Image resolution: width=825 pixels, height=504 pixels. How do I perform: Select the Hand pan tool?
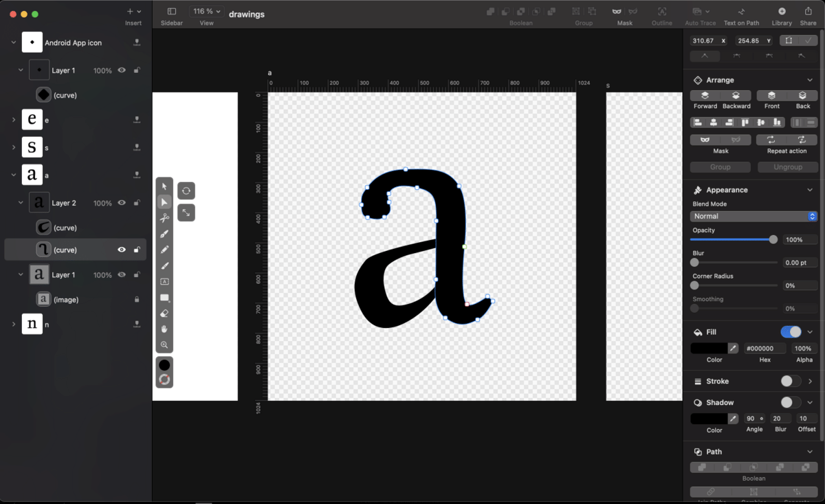click(x=164, y=329)
